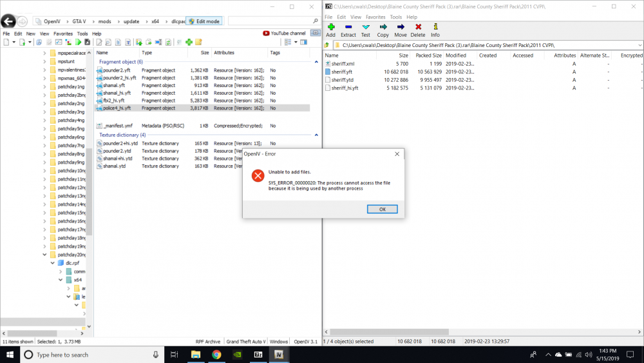Screen dimensions: 644x363
Task: Collapse the Texture dictionary group
Action: tap(316, 135)
